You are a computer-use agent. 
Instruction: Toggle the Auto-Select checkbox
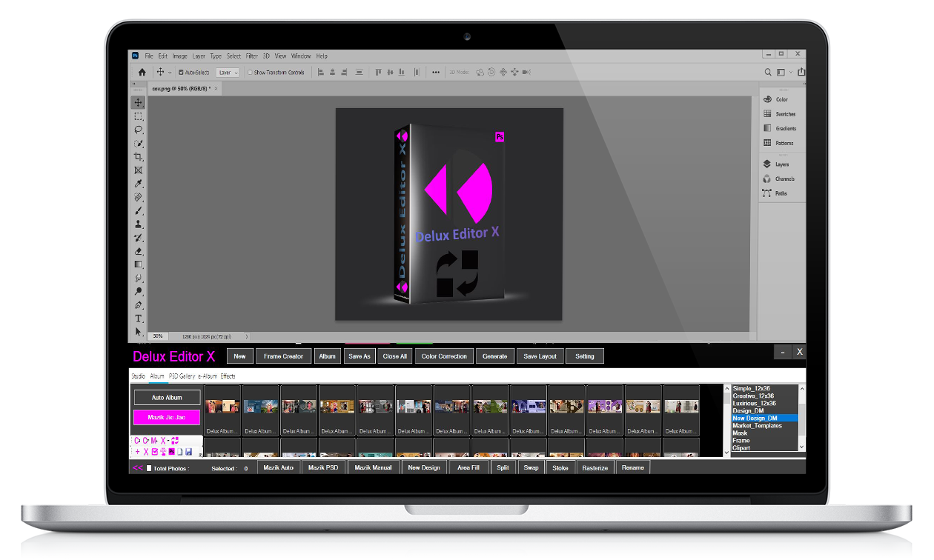tap(180, 73)
